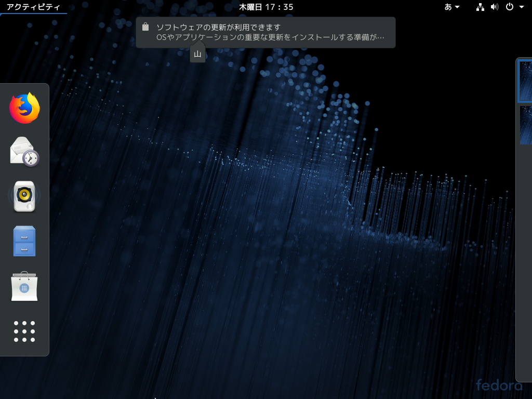Select the first workspace thumbnail
Image resolution: width=532 pixels, height=399 pixels.
click(526, 81)
